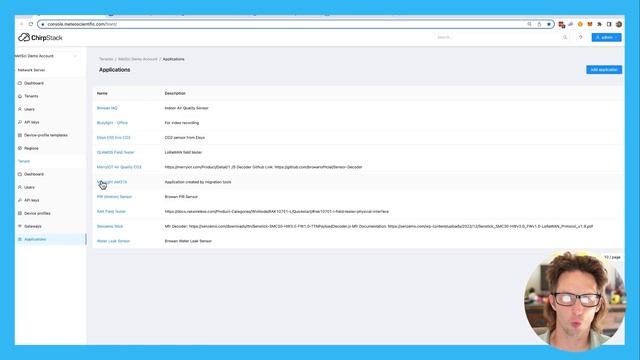Viewport: 640px width, 360px height.
Task: Open the MerryIOT Air Quality CO2 application
Action: click(x=119, y=167)
